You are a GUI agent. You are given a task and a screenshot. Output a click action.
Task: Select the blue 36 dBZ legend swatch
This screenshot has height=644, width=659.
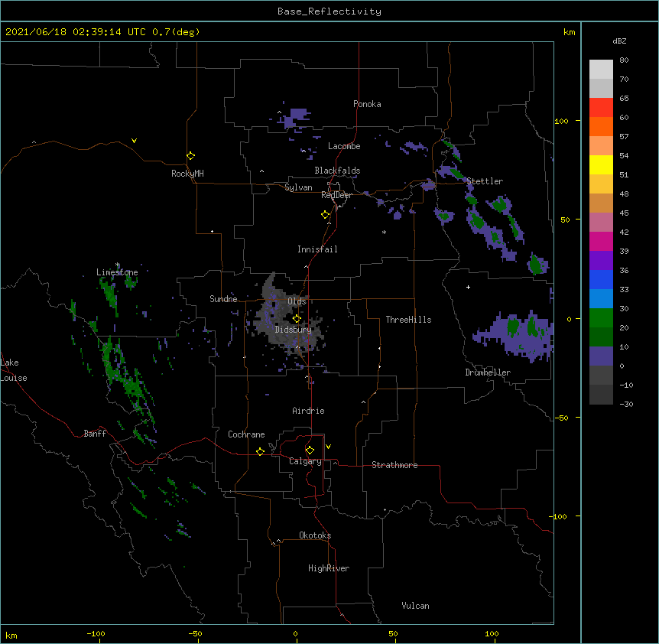point(601,279)
